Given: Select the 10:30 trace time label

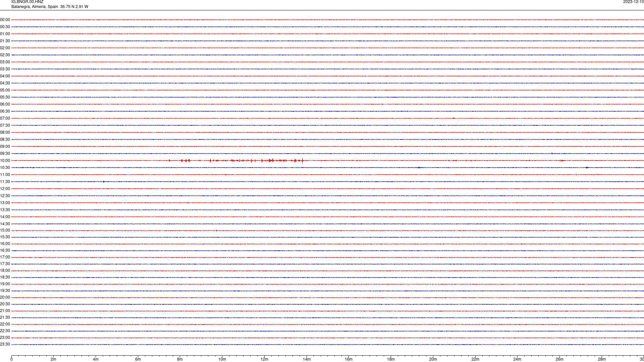Looking at the screenshot, I should (5, 168).
